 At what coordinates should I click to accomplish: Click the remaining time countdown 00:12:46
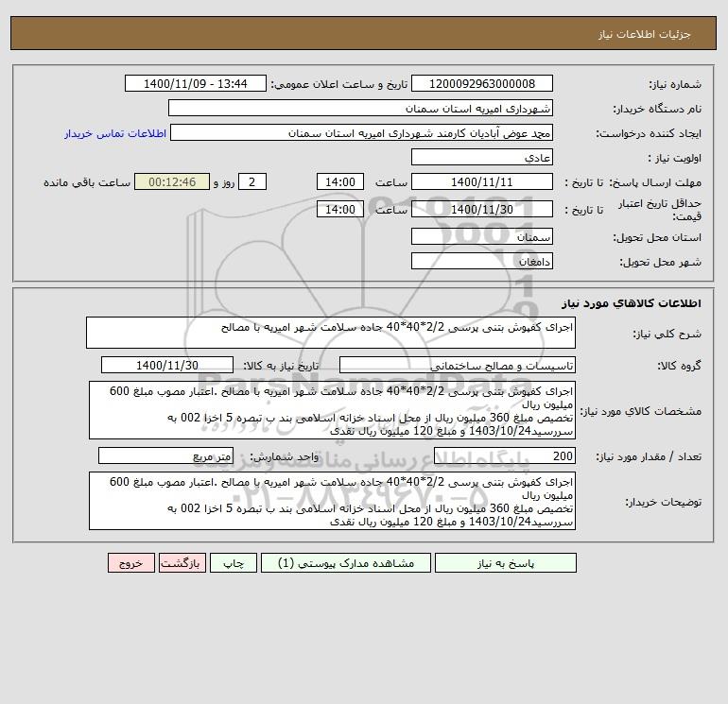point(172,182)
